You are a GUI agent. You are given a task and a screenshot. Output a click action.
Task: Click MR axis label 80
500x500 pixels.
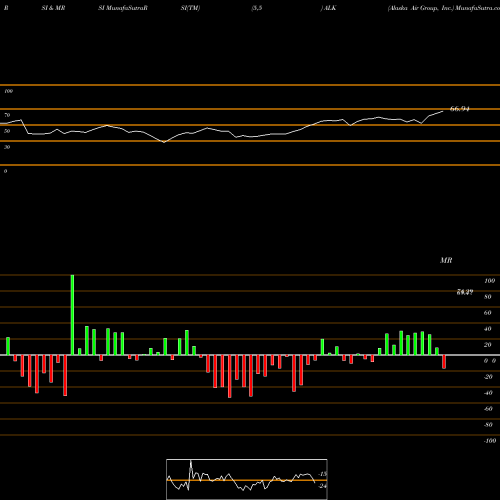(x=488, y=297)
